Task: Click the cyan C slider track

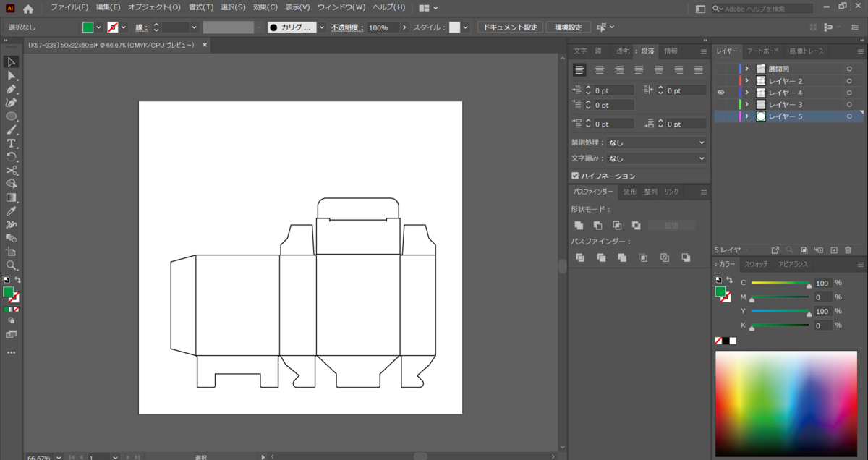Action: (780, 283)
